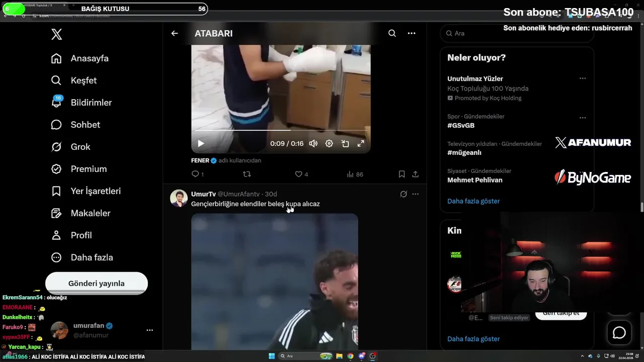Viewport: 644px width, 362px height.
Task: Open Mehmet Pehlivan trending topic
Action: pos(475,180)
